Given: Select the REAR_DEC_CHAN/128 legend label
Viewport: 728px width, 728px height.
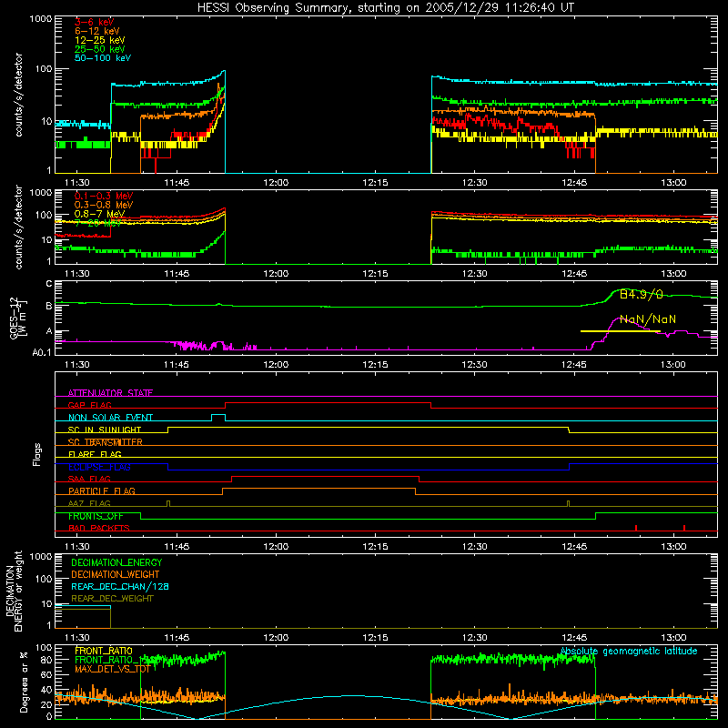Looking at the screenshot, I should point(120,586).
